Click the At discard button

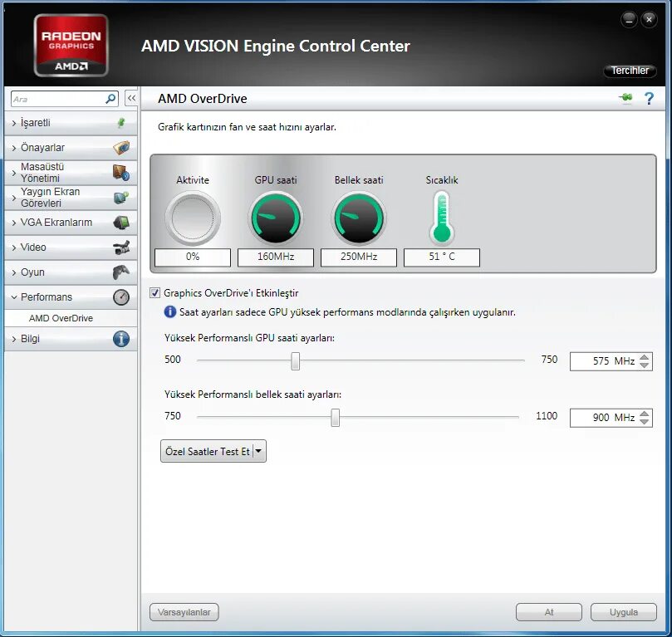click(548, 612)
